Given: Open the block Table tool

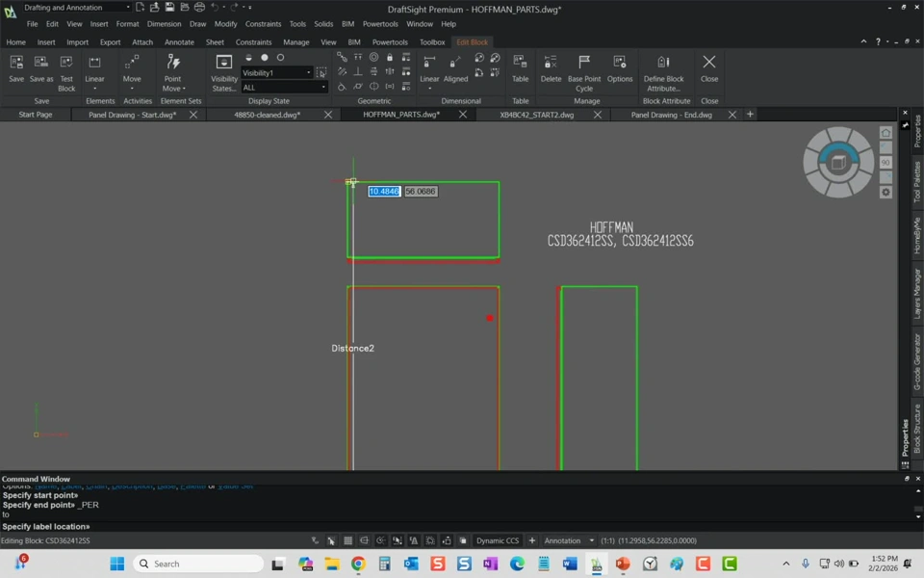Looking at the screenshot, I should click(x=520, y=70).
